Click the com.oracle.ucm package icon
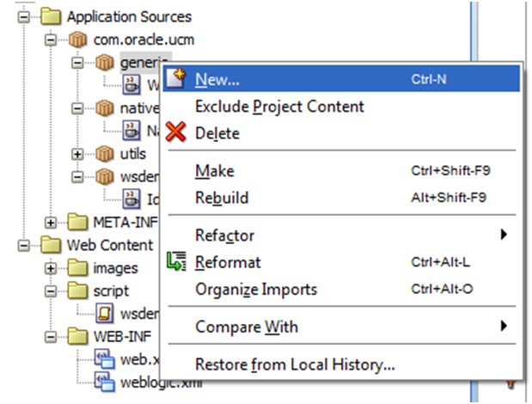 [77, 40]
